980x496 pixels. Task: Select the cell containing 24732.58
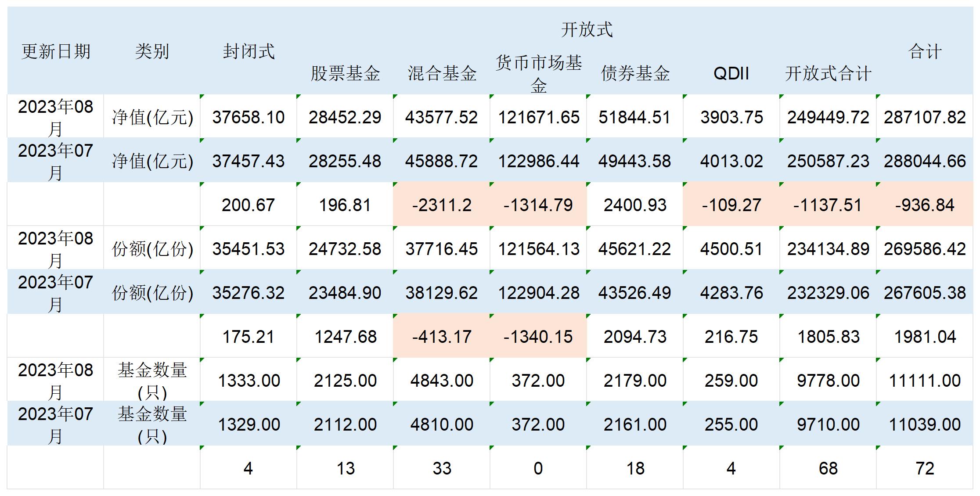(x=345, y=249)
